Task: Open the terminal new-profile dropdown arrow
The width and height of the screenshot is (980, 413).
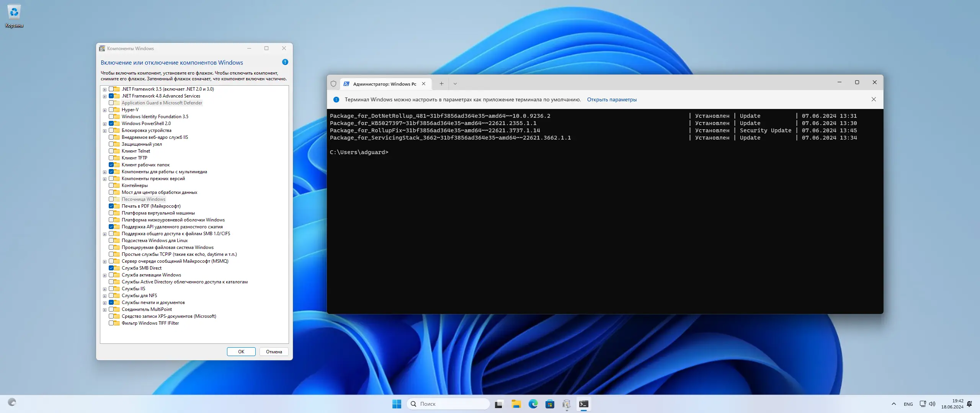Action: pos(455,84)
